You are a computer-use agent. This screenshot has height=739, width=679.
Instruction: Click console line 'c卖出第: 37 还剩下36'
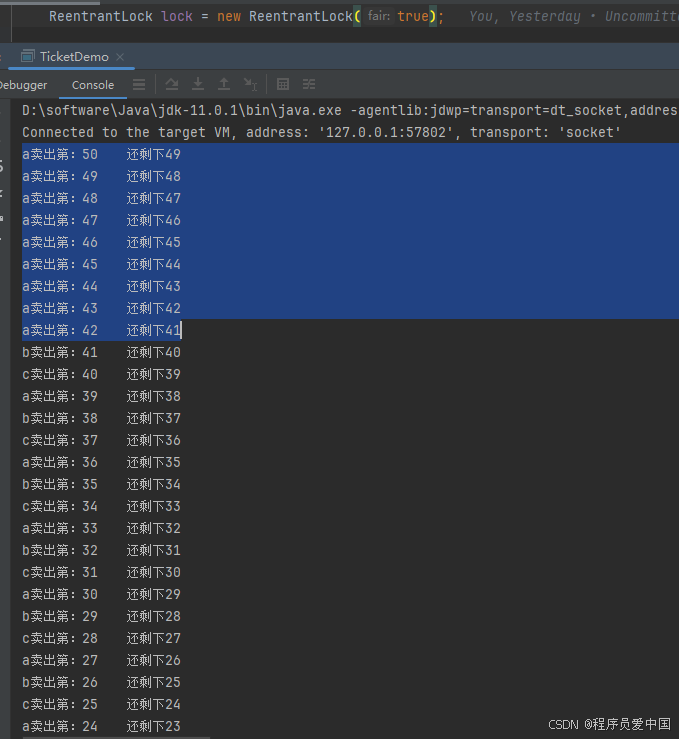(x=101, y=440)
